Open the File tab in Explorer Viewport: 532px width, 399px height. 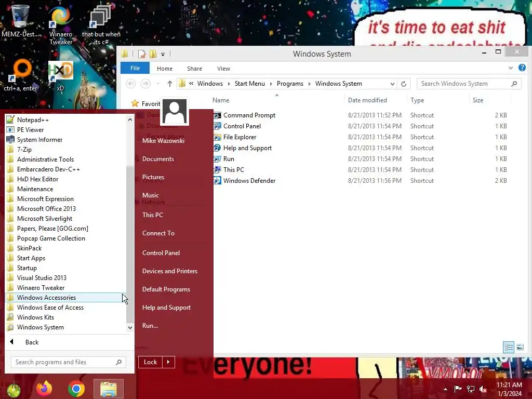pos(135,68)
